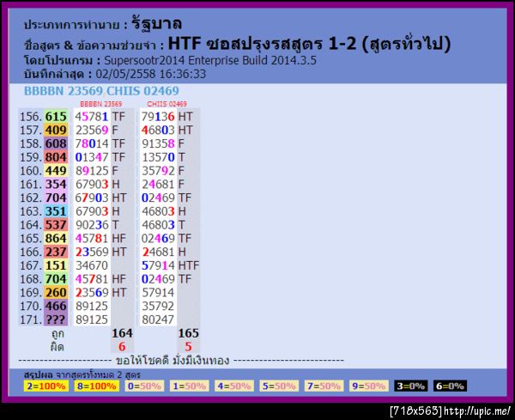This screenshot has width=515, height=420.
Task: Click result 151 in row 167
Action: [56, 265]
